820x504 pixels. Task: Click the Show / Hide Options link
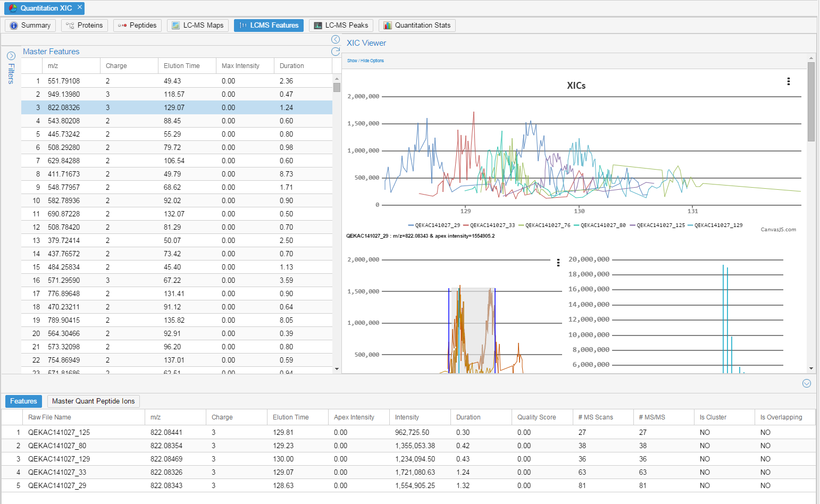click(x=365, y=61)
